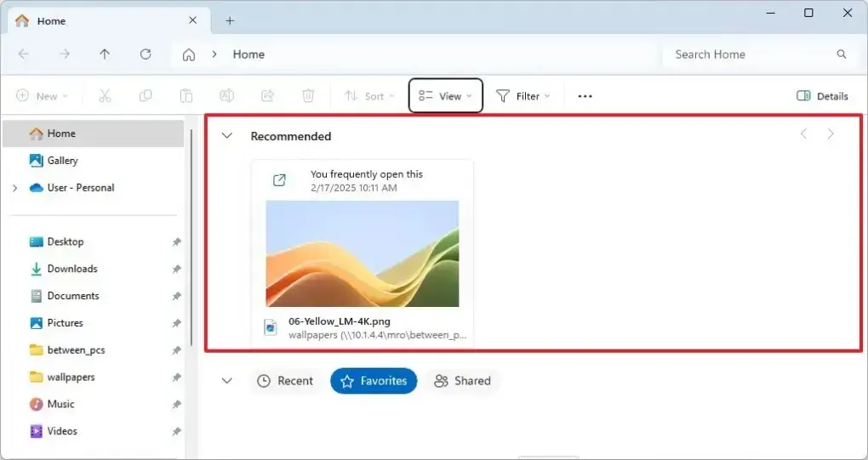Click the PNG file icon beside 06-Yellow_LM-4K.png
Screen dimensions: 868x460
[x=270, y=327]
